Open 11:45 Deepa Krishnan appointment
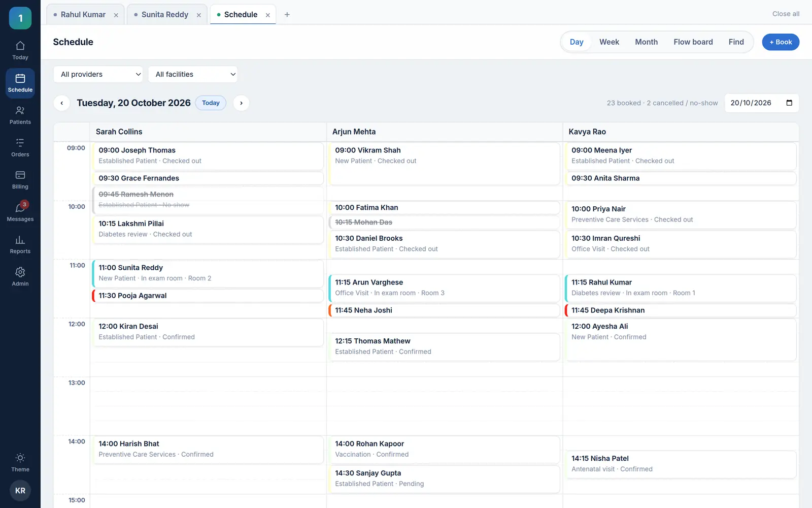This screenshot has width=812, height=508. (681, 310)
